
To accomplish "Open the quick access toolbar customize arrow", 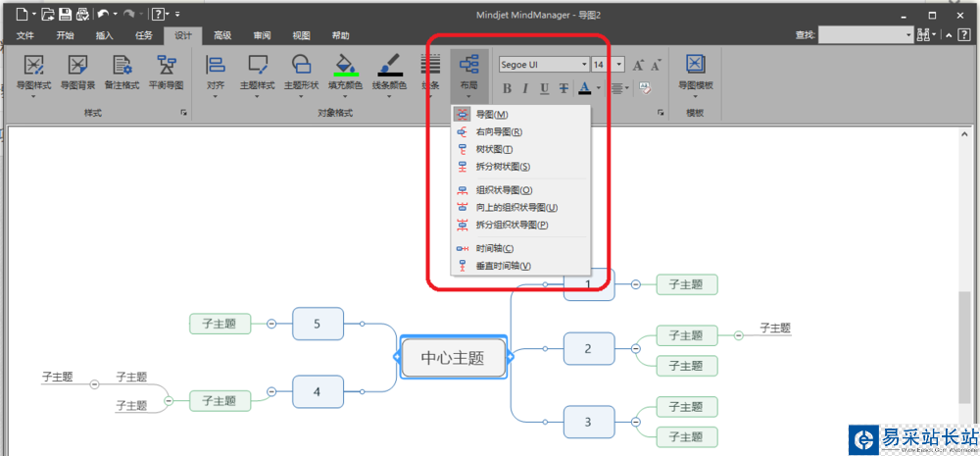I will pos(178,13).
